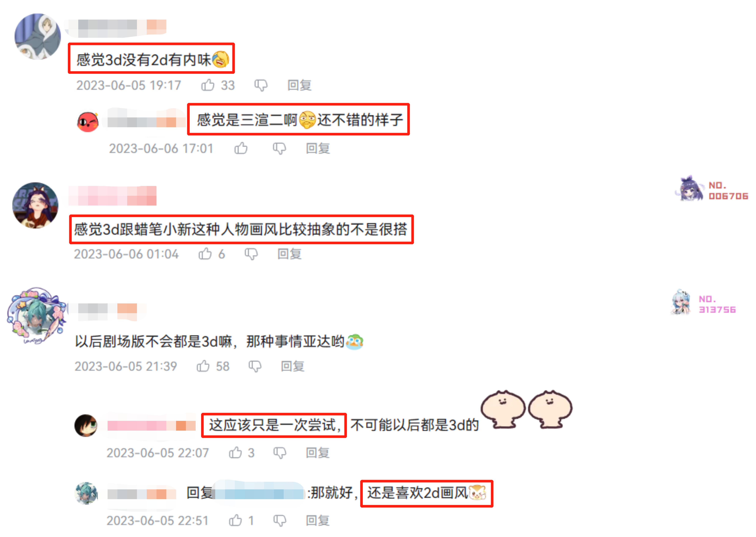Dislike the reply posted 2023-06-05 22:51
756x537 pixels.
280,520
